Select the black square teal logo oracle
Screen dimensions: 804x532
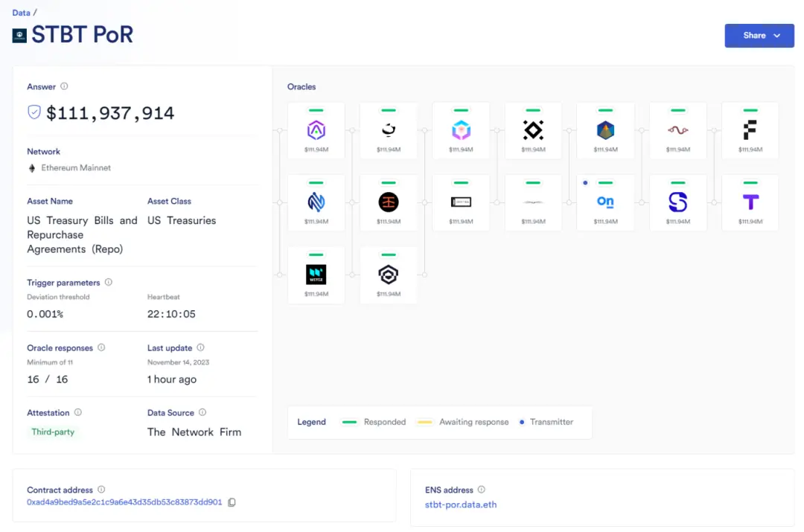pos(316,275)
